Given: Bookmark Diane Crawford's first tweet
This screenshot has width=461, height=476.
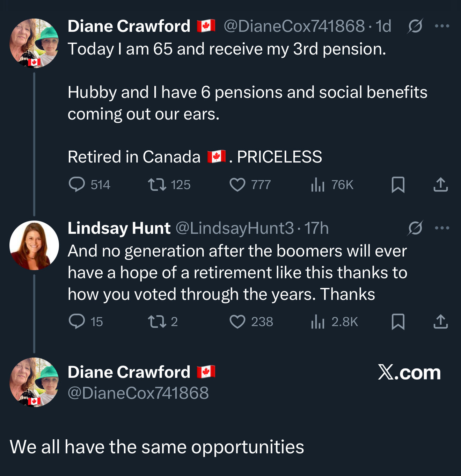Looking at the screenshot, I should click(398, 185).
